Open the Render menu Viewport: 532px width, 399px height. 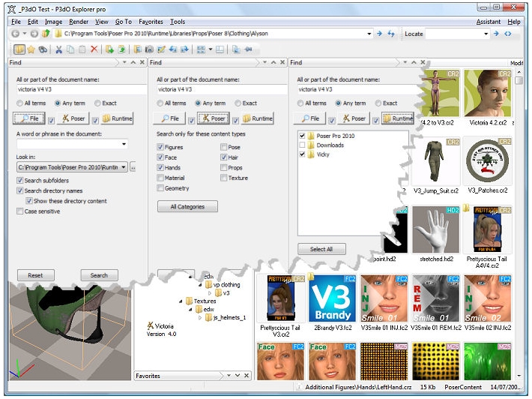point(79,22)
